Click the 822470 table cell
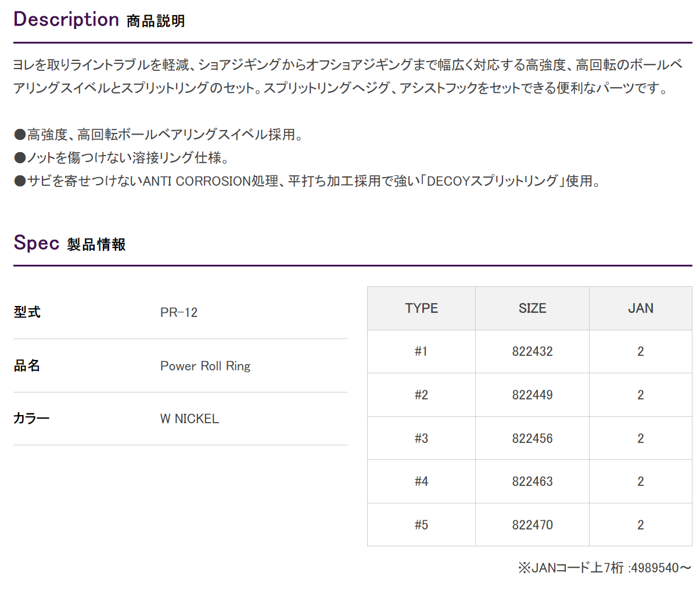 533,525
